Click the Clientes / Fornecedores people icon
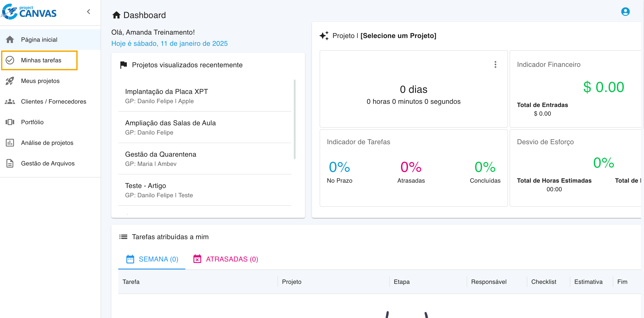The width and height of the screenshot is (644, 318). [x=10, y=101]
